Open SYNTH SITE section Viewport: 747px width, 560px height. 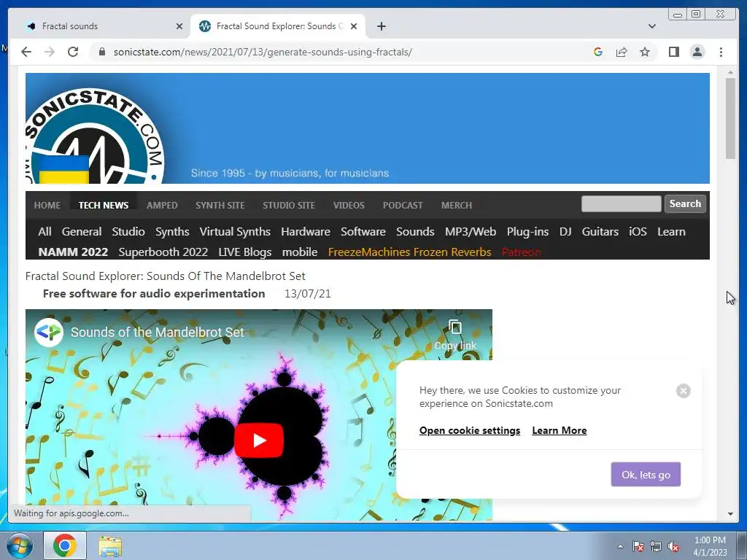point(220,205)
